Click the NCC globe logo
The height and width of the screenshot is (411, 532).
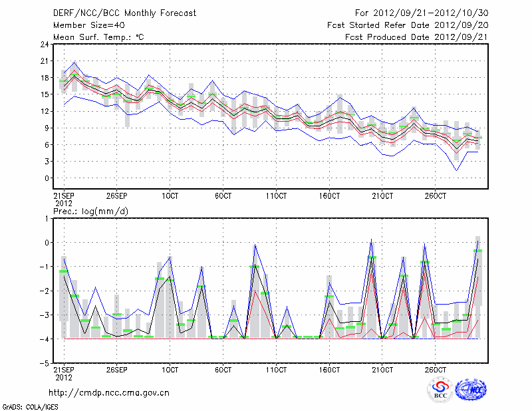click(471, 390)
